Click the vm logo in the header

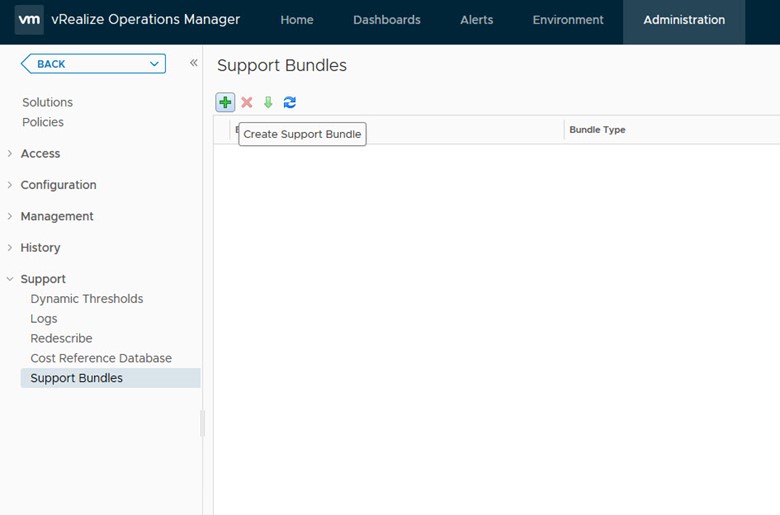coord(29,20)
